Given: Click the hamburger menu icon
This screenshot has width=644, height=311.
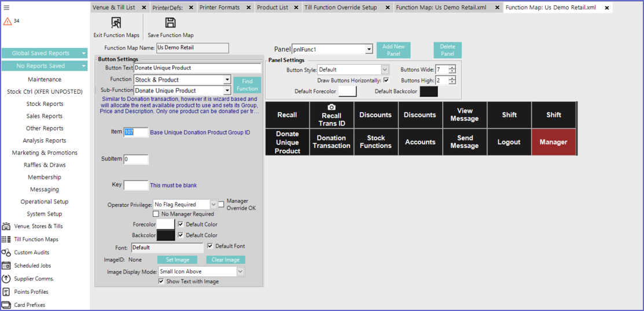Looking at the screenshot, I should click(x=6, y=8).
